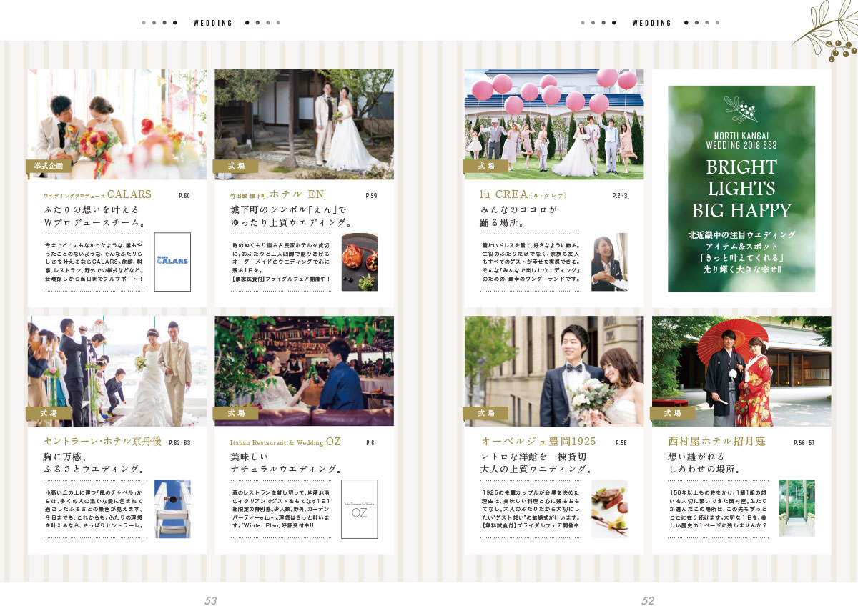The height and width of the screenshot is (616, 858).
Task: Open the 西村屋ホテル招月庭 kimono couple photo
Action: 741,372
